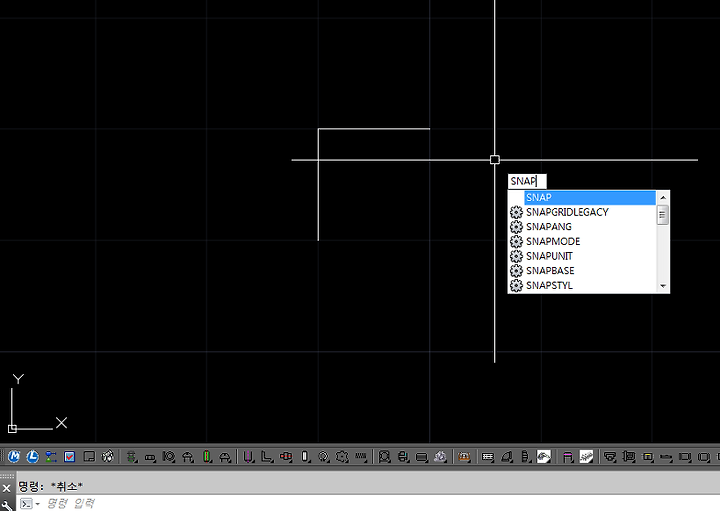
Task: Click the thread ruler-like icon
Action: coord(361,456)
